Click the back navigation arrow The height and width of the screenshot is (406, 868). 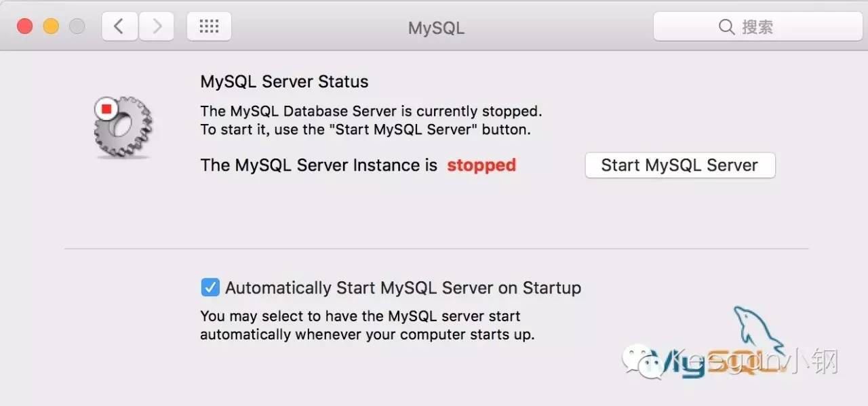(x=119, y=26)
